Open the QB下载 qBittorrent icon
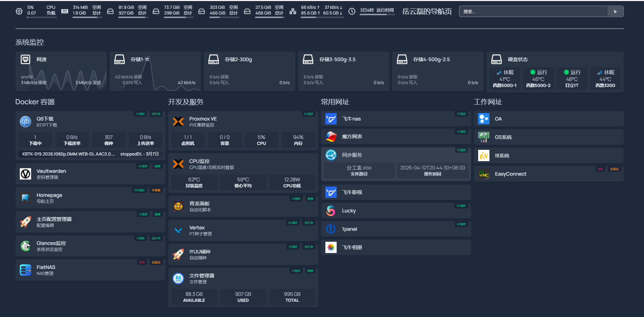644x317 pixels. coord(25,122)
